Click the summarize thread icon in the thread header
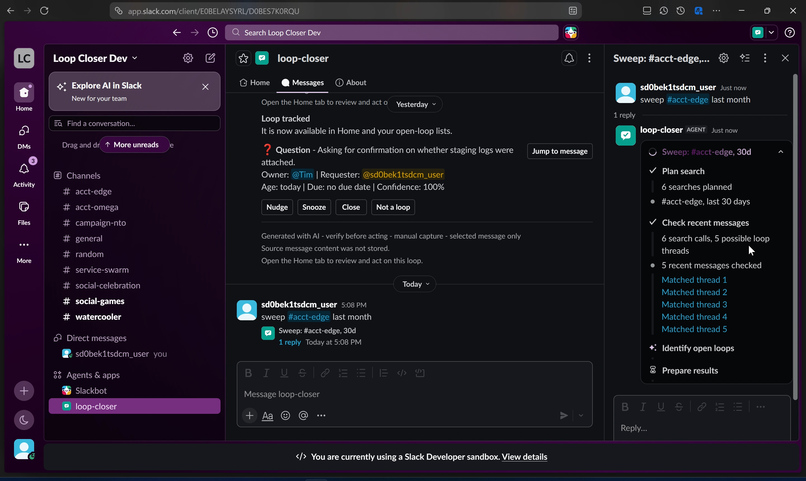Image resolution: width=806 pixels, height=481 pixels. [745, 58]
